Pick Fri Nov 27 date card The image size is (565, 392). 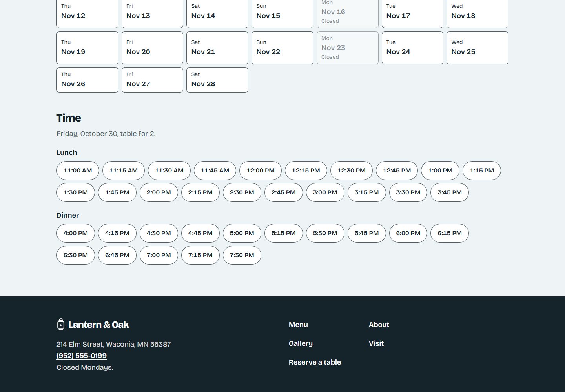coord(152,80)
